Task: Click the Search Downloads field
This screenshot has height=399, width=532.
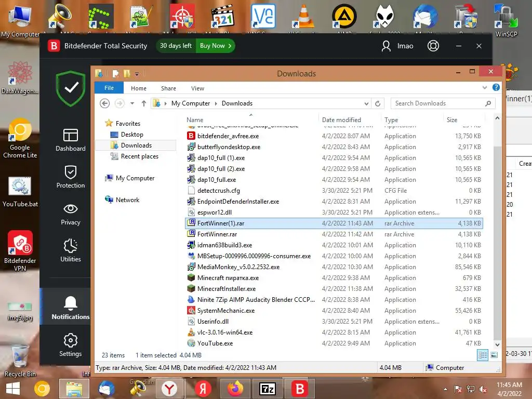Action: [443, 103]
